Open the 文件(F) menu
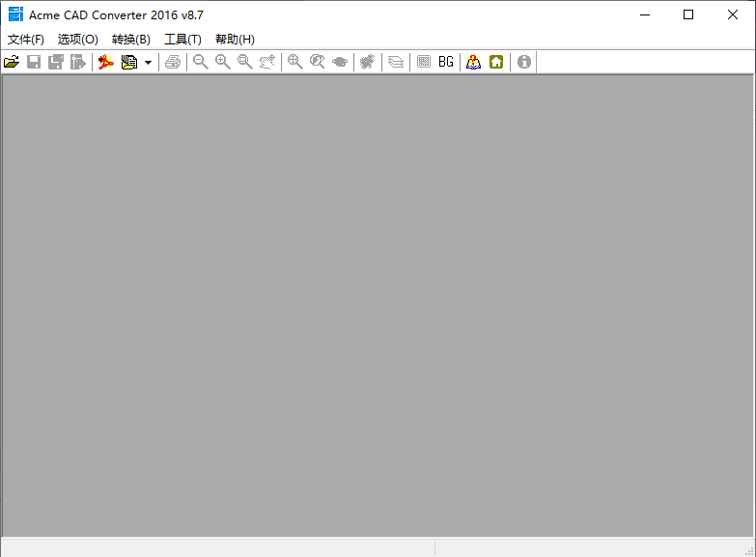This screenshot has width=756, height=557. click(26, 40)
